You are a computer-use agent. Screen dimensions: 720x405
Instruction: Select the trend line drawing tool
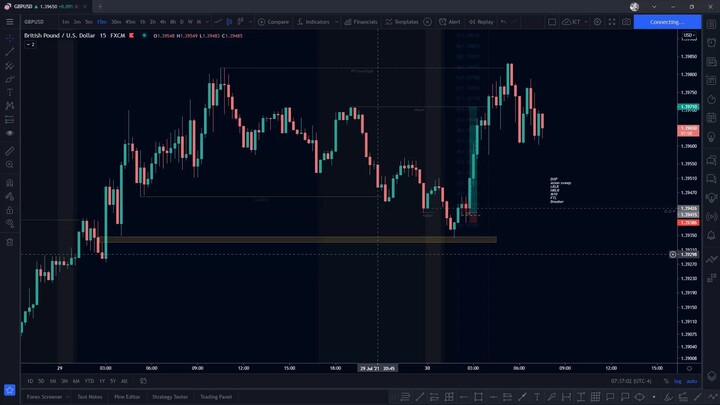coord(10,51)
